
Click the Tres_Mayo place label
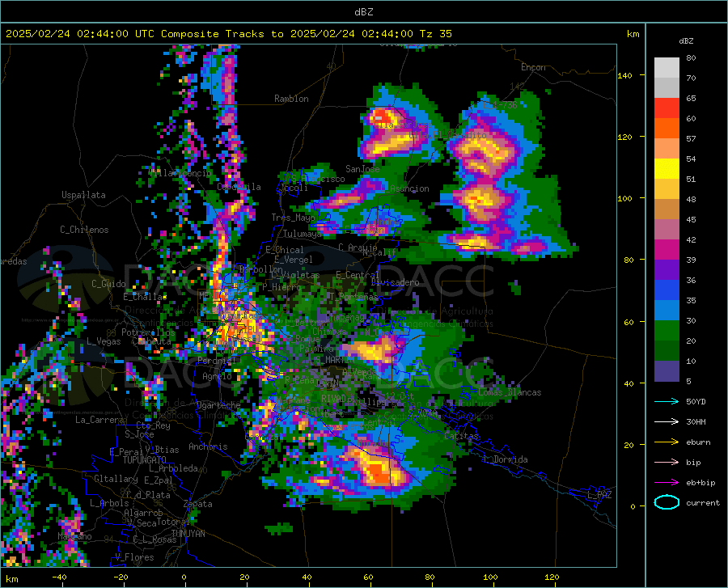pos(293,218)
